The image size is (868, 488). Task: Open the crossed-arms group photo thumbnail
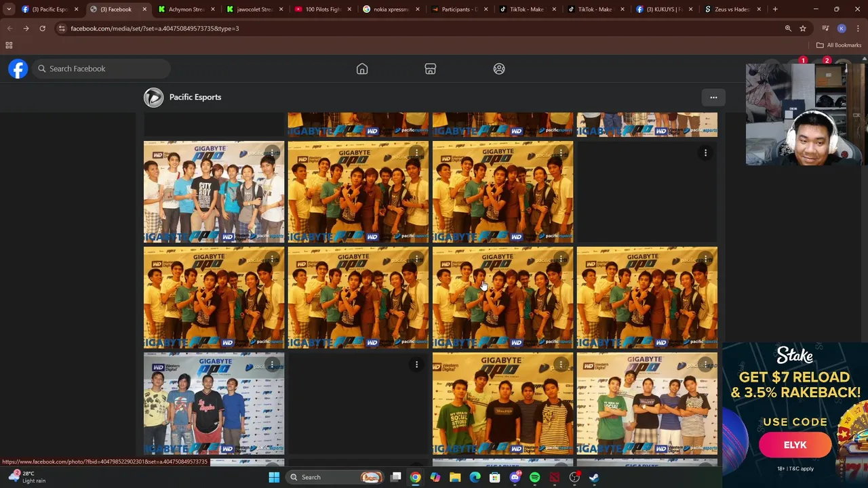(647, 403)
